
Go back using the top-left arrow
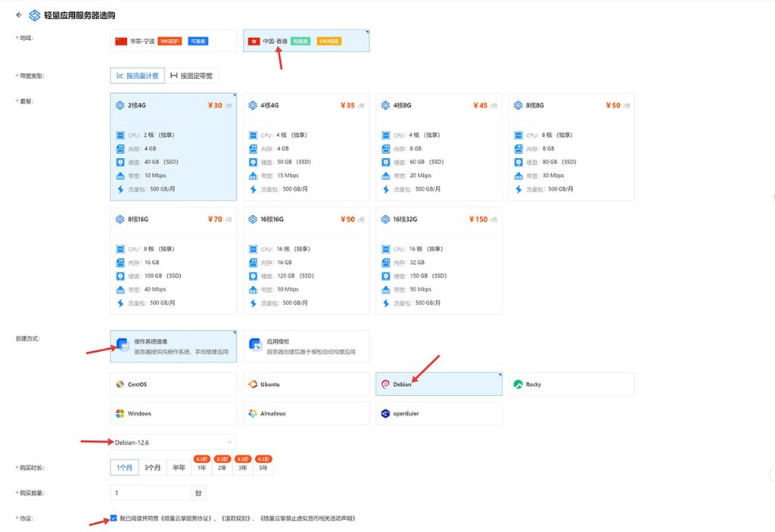pos(19,15)
